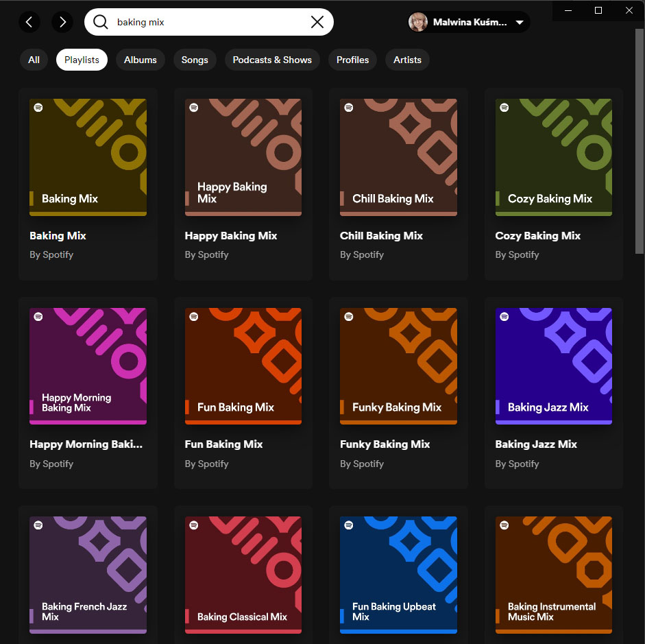Expand the user account dropdown arrow
Viewport: 645px width, 644px height.
click(520, 22)
